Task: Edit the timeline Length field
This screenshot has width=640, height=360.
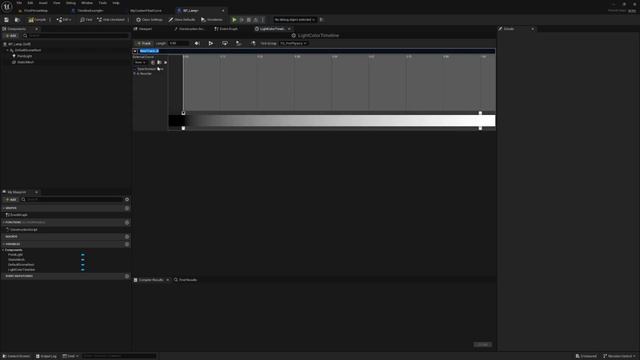Action: (x=178, y=43)
